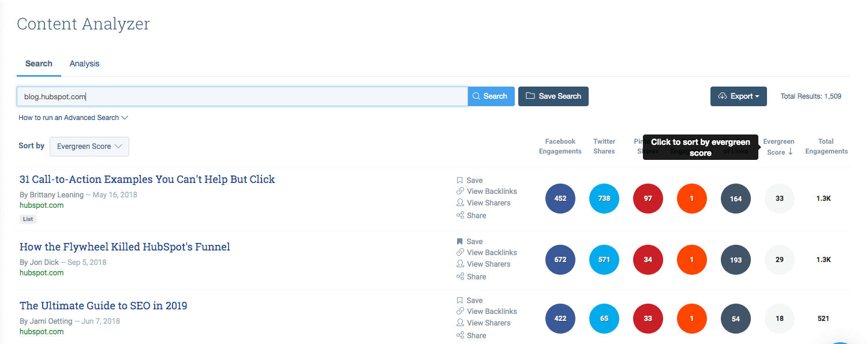Open The Ultimate Guide to SEO in 2019
This screenshot has height=344, width=868.
103,306
